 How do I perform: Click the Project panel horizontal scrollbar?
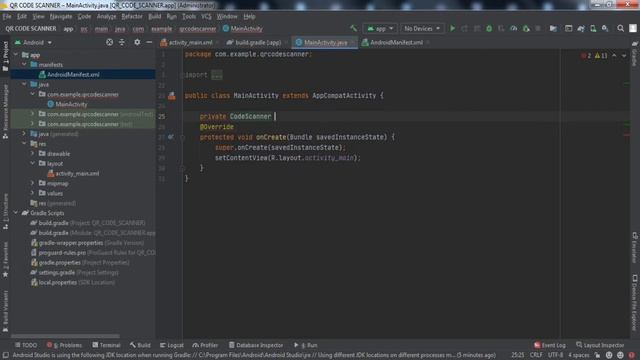tap(66, 337)
